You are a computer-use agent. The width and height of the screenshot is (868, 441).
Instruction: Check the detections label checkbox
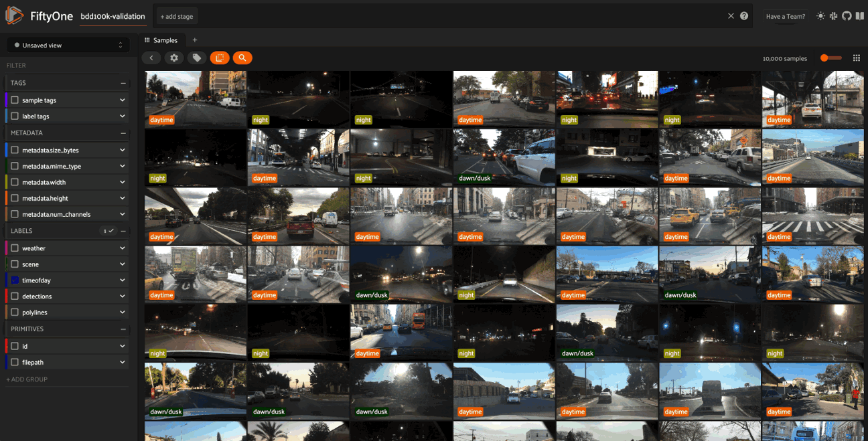tap(15, 296)
